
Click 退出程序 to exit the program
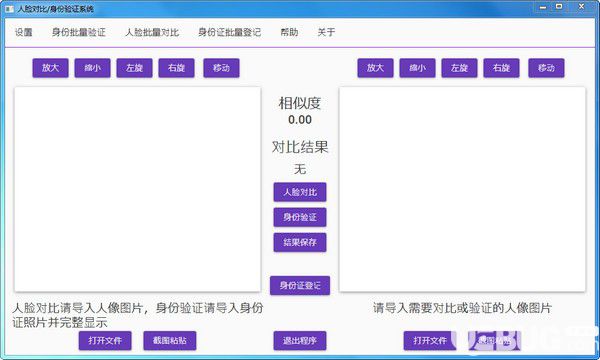[300, 340]
